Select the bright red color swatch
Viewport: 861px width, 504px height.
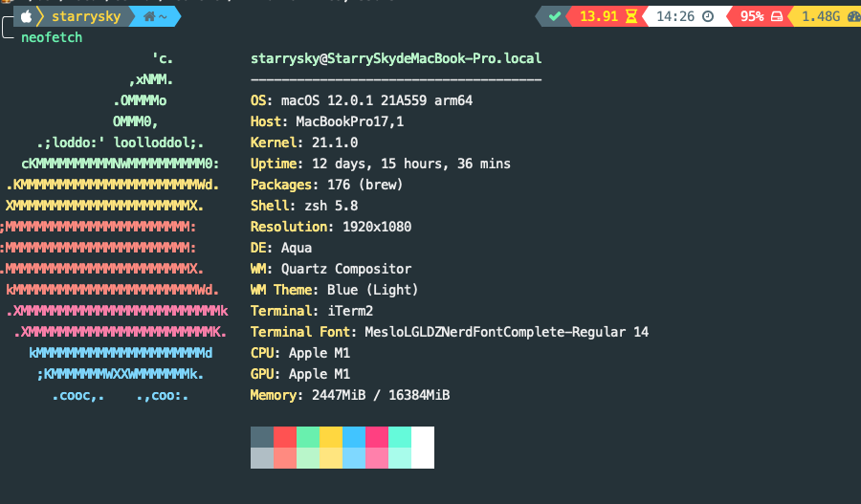285,437
